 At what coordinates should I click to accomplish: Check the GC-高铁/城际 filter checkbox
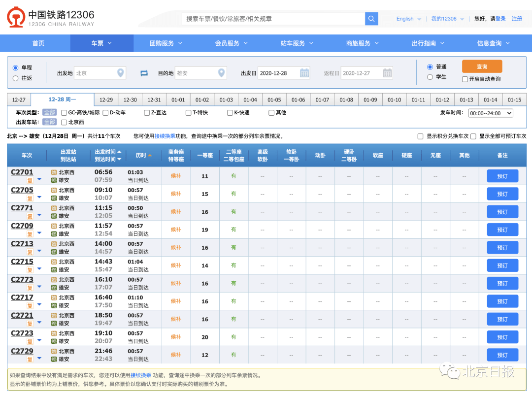point(64,112)
